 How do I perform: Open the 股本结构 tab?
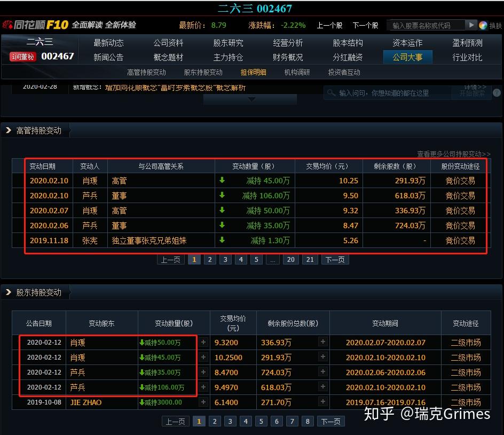[x=348, y=43]
